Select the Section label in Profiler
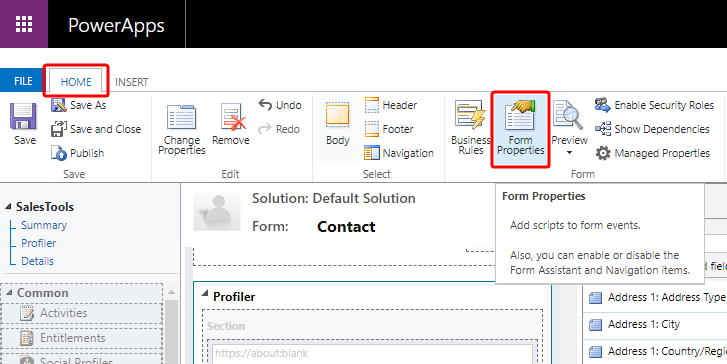Screen dimensions: 727x364 226,326
